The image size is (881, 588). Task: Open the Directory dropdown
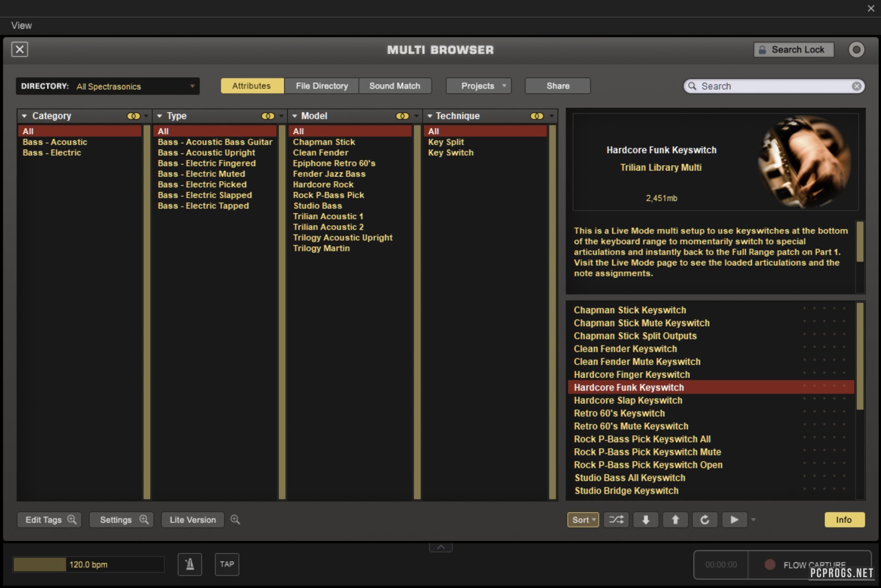pos(108,86)
